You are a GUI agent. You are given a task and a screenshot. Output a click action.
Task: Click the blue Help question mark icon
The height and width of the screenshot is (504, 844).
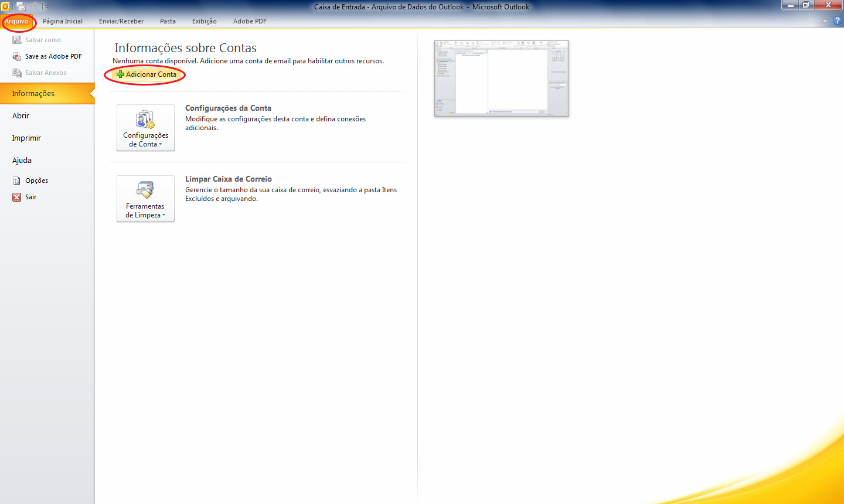837,21
